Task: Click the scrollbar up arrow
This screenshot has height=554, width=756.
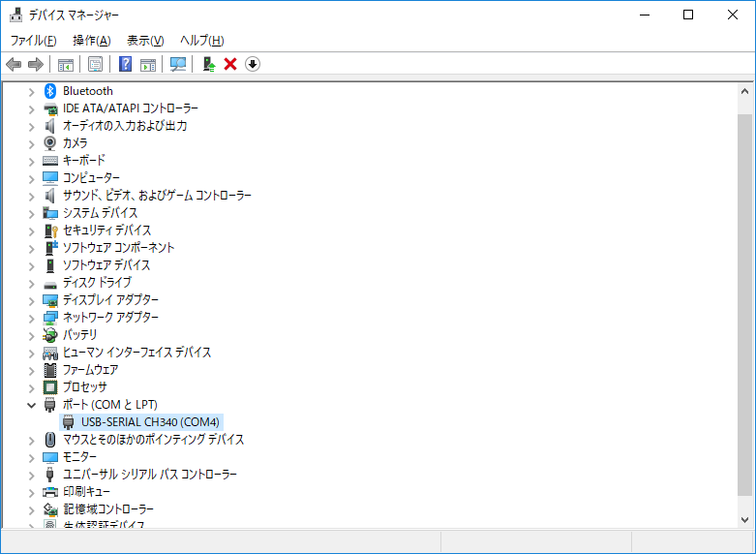Action: point(744,91)
